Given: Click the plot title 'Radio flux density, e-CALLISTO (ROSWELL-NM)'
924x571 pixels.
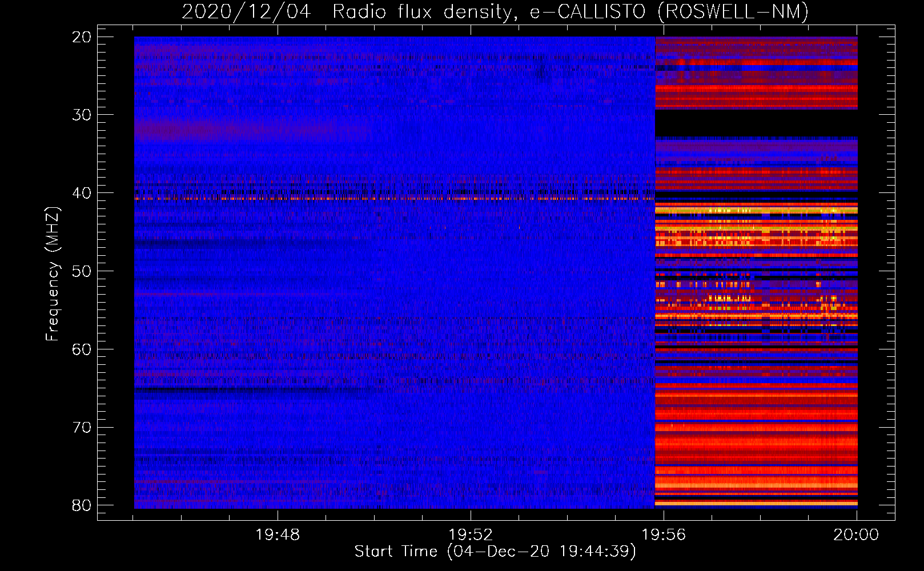Looking at the screenshot, I should [x=571, y=11].
